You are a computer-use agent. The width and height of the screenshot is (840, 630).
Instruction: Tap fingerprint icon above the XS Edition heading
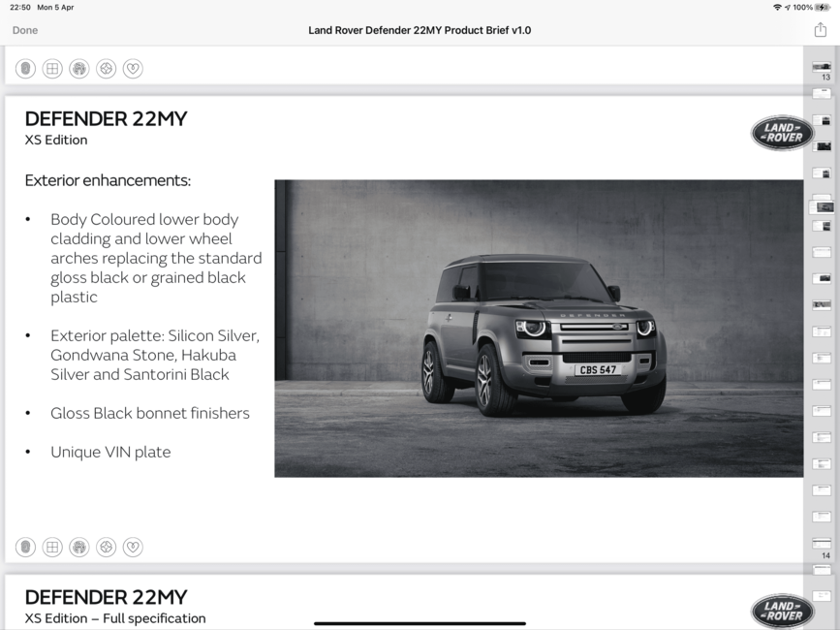tap(25, 69)
